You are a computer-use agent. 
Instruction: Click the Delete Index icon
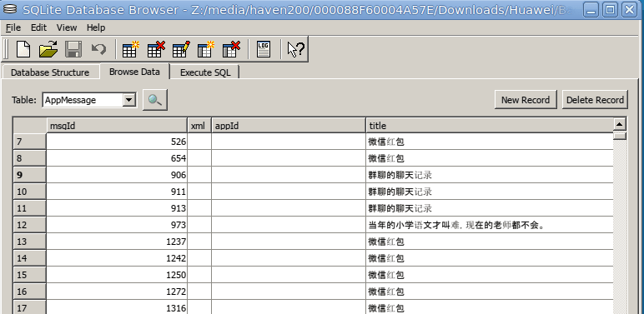pos(231,49)
